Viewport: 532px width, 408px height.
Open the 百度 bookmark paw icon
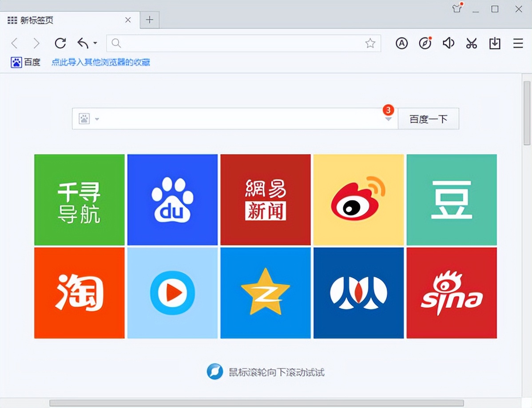(x=16, y=62)
